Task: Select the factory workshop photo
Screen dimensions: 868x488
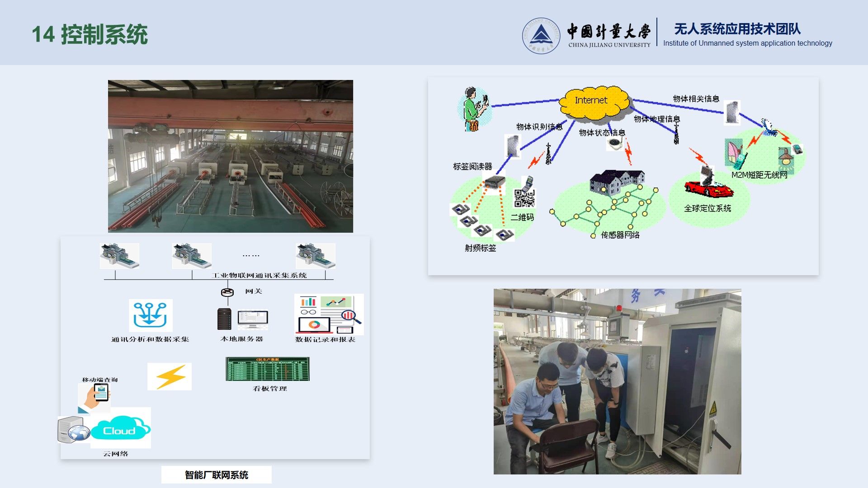Action: (230, 156)
